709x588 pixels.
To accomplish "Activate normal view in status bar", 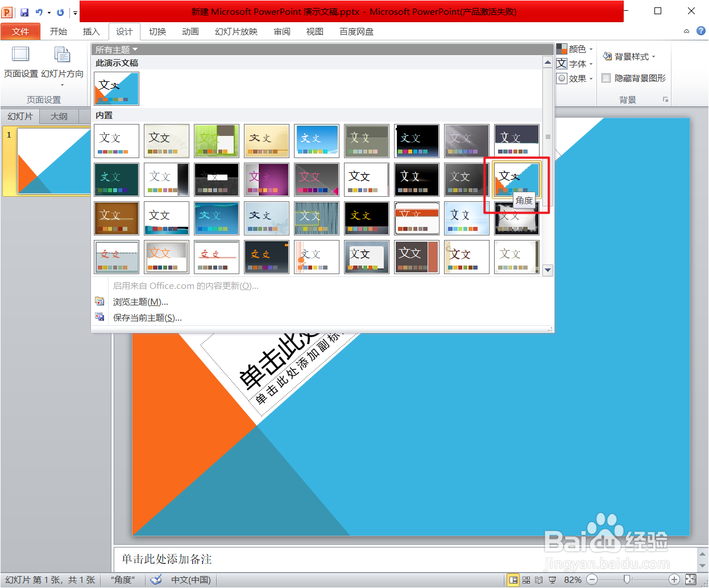I will pyautogui.click(x=512, y=579).
